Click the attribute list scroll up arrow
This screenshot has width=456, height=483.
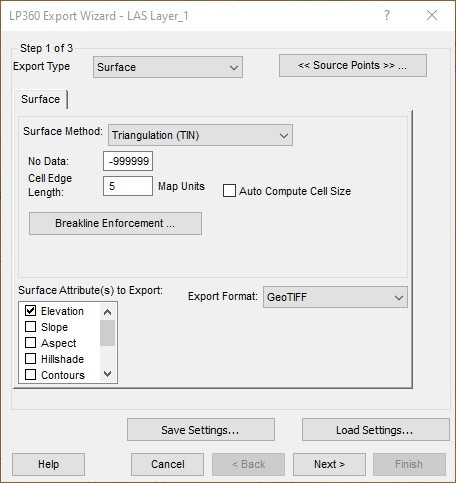[107, 312]
